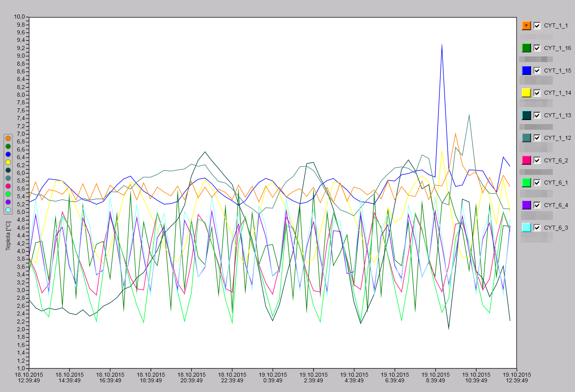Image resolution: width=575 pixels, height=392 pixels.
Task: Click the bright green CYT_6_1 color swatch
Action: 526,183
